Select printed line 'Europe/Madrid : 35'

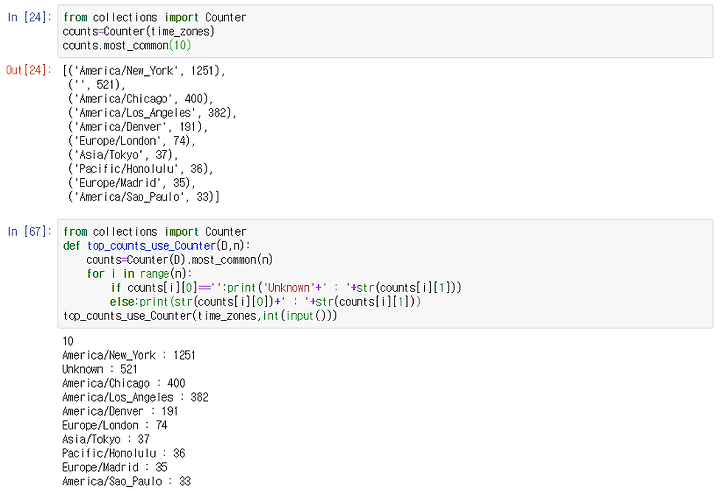pyautogui.click(x=114, y=468)
